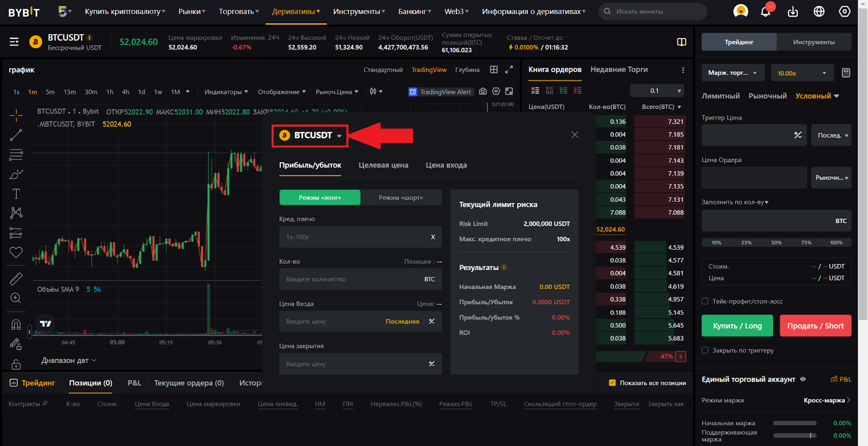Expand the Индикаторы dropdown
Image resolution: width=868 pixels, height=446 pixels.
click(x=226, y=92)
